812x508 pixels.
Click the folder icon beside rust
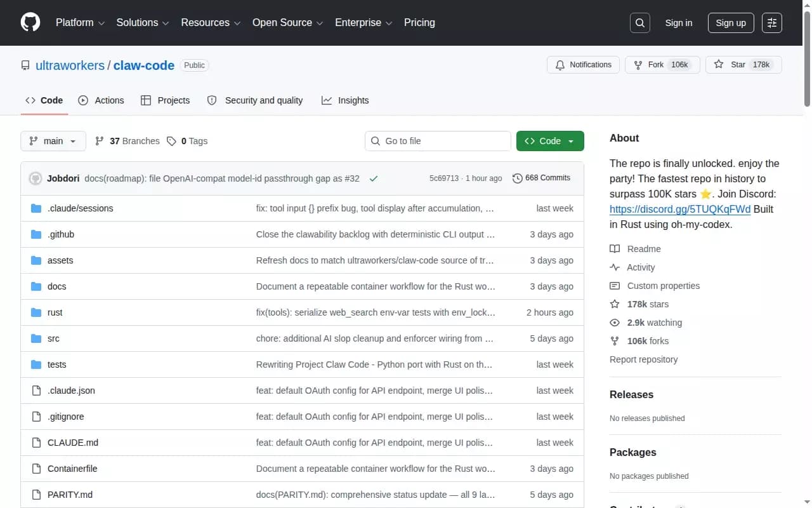point(36,312)
